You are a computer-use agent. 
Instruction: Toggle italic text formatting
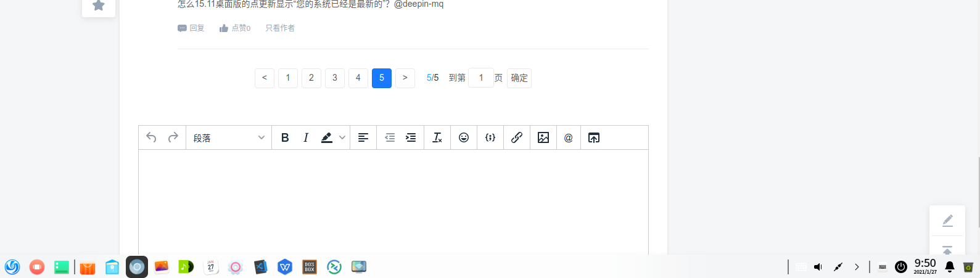click(306, 137)
